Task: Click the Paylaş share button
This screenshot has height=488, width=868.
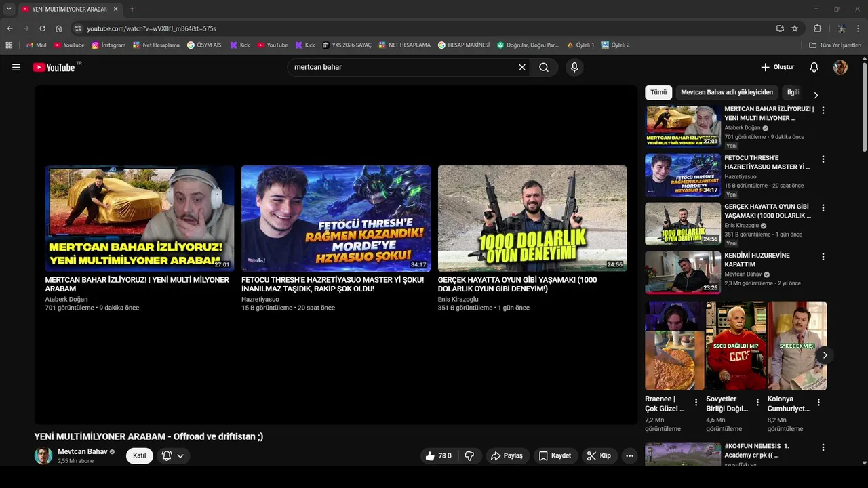Action: point(507,455)
